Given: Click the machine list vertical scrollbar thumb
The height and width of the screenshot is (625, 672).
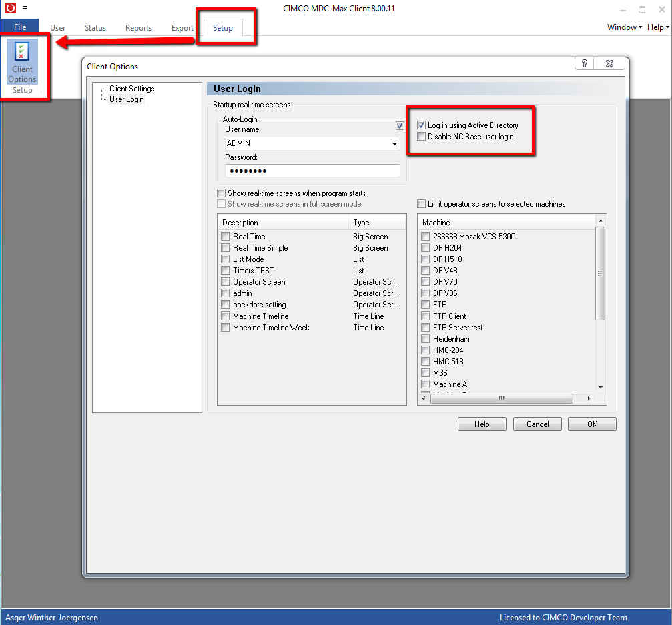Looking at the screenshot, I should (x=601, y=273).
